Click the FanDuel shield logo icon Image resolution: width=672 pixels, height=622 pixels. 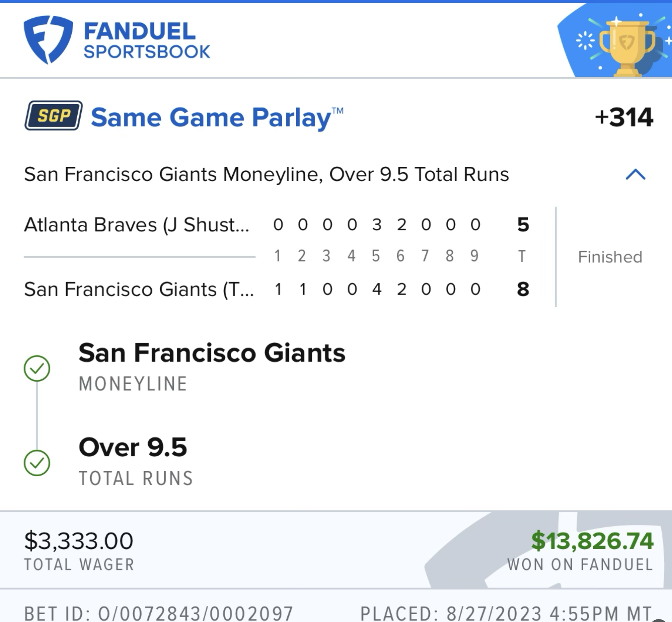48,39
